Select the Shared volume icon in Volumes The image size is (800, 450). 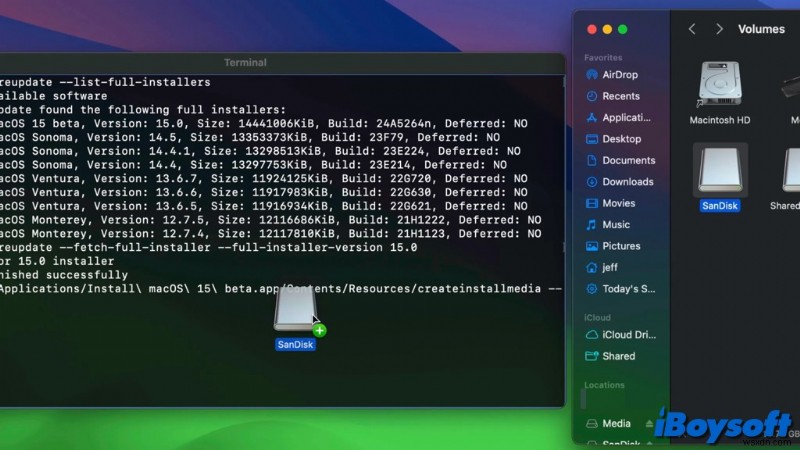click(791, 170)
